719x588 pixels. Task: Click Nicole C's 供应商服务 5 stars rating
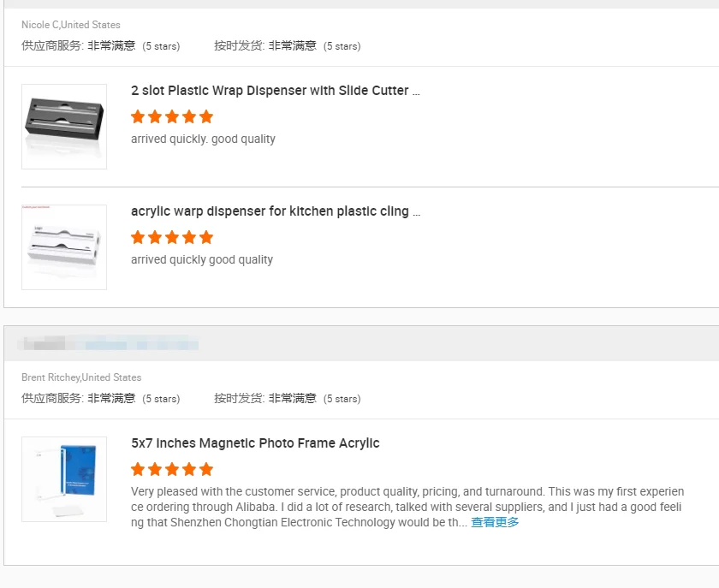click(101, 46)
